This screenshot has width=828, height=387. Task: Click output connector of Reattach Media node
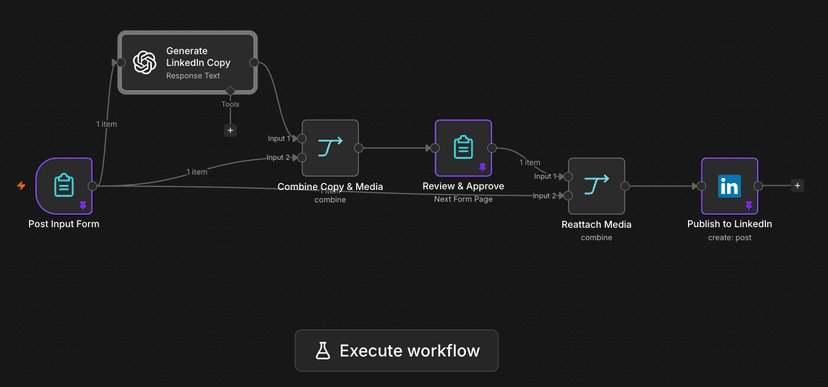pos(625,186)
